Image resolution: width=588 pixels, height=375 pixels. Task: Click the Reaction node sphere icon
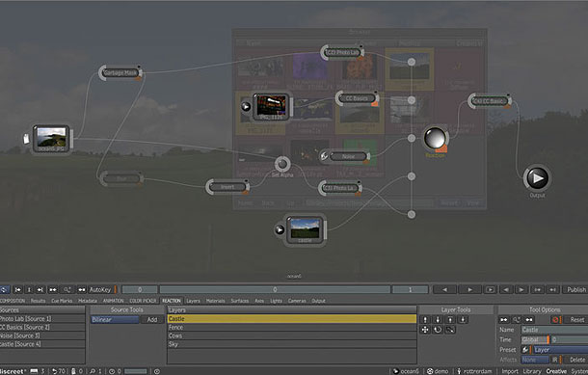pos(435,138)
